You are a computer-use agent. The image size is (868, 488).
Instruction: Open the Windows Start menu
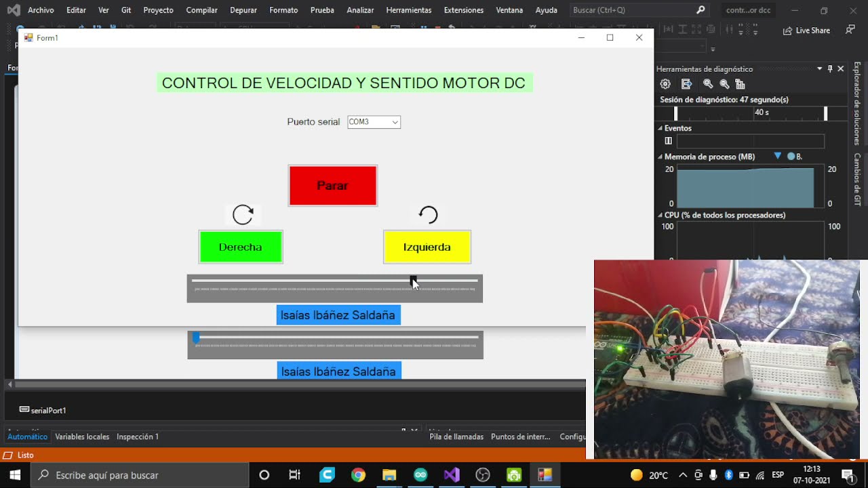point(15,475)
